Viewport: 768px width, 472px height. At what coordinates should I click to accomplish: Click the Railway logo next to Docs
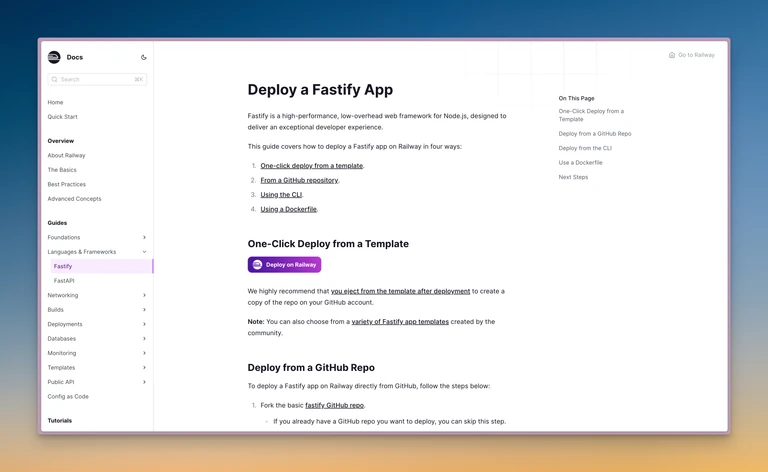pyautogui.click(x=54, y=57)
